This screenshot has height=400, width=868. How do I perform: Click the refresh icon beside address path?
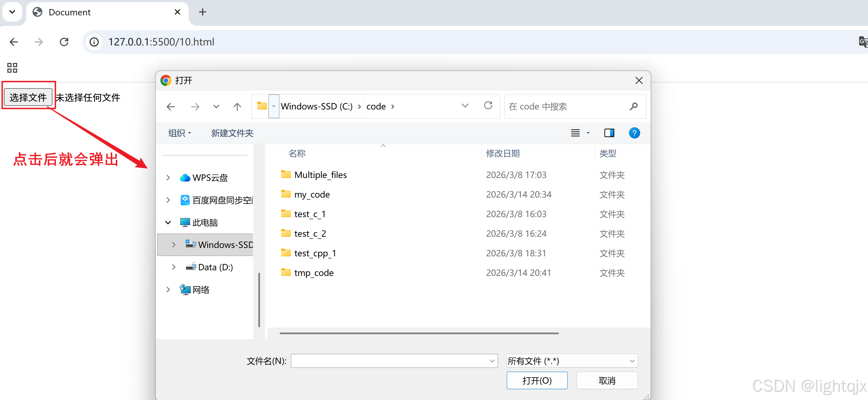coord(488,106)
